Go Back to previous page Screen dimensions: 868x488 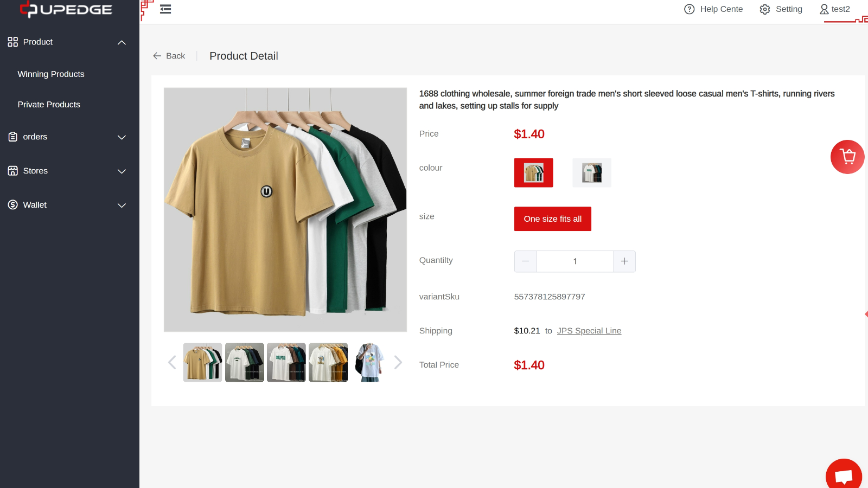point(169,56)
